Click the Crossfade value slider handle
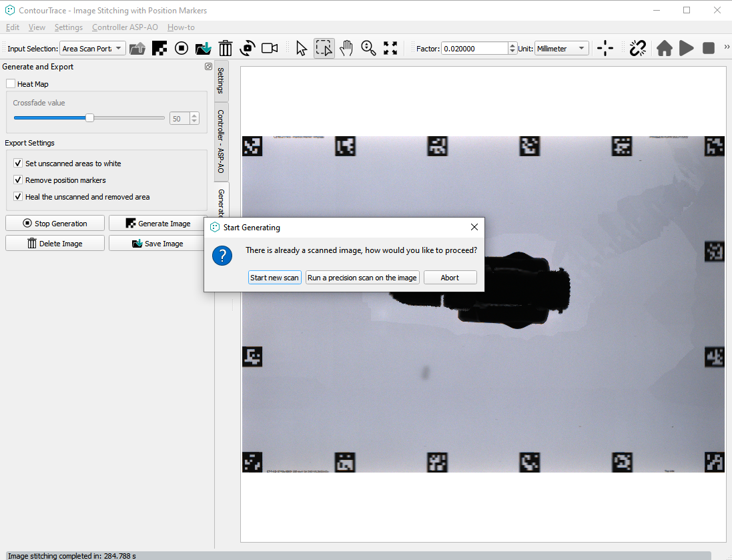 [x=90, y=118]
